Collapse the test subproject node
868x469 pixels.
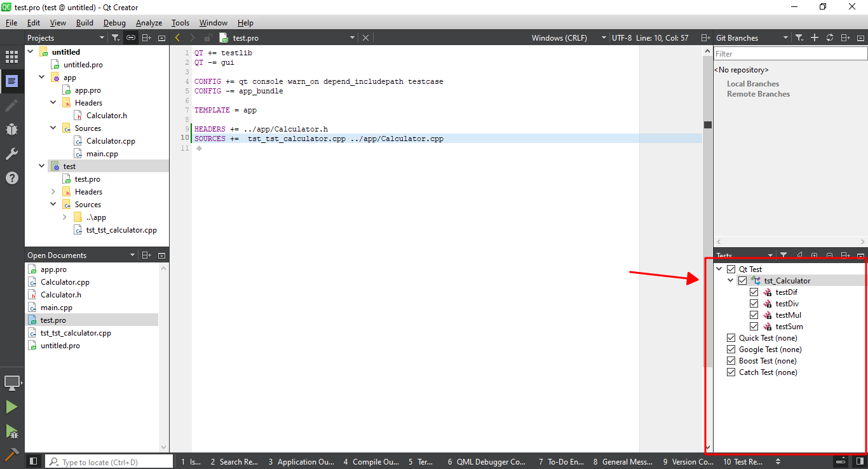pos(42,166)
